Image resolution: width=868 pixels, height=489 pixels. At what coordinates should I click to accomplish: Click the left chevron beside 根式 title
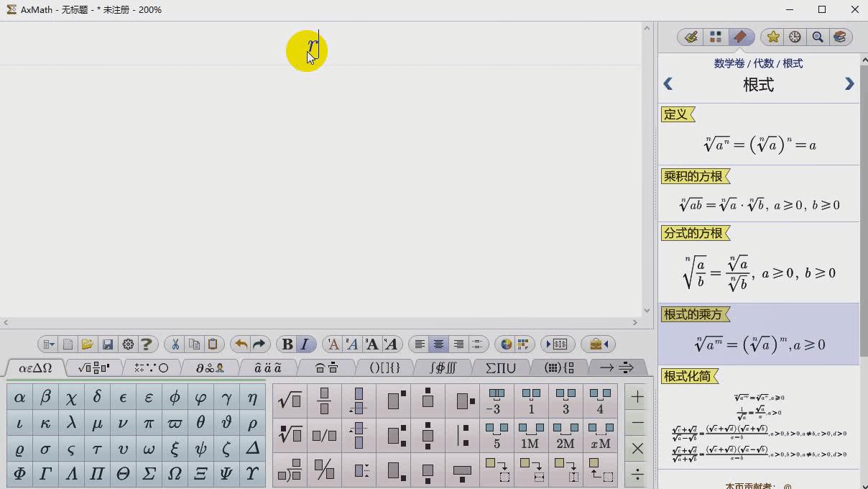tap(668, 83)
